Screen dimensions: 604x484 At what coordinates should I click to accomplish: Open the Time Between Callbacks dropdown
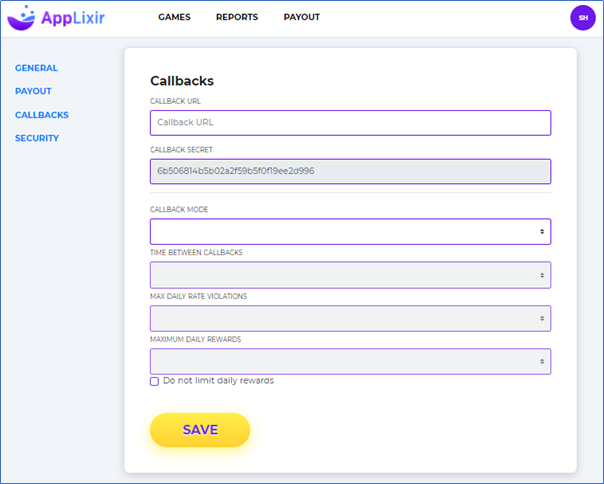pyautogui.click(x=350, y=275)
